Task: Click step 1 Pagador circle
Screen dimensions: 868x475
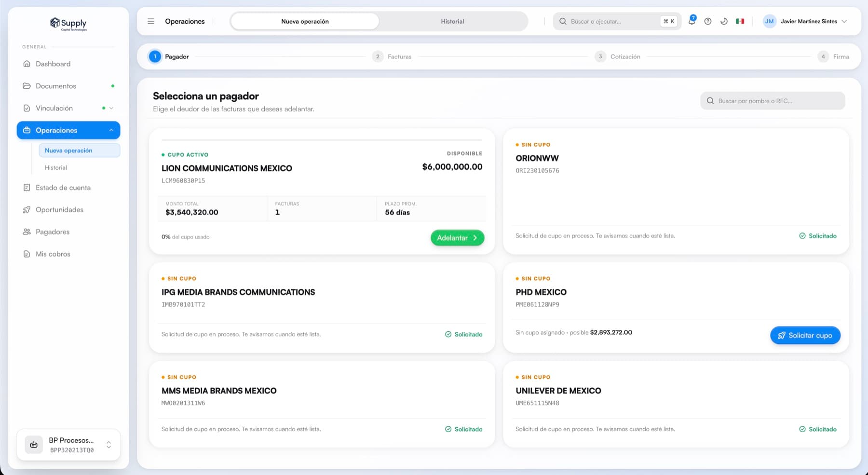Action: [155, 56]
